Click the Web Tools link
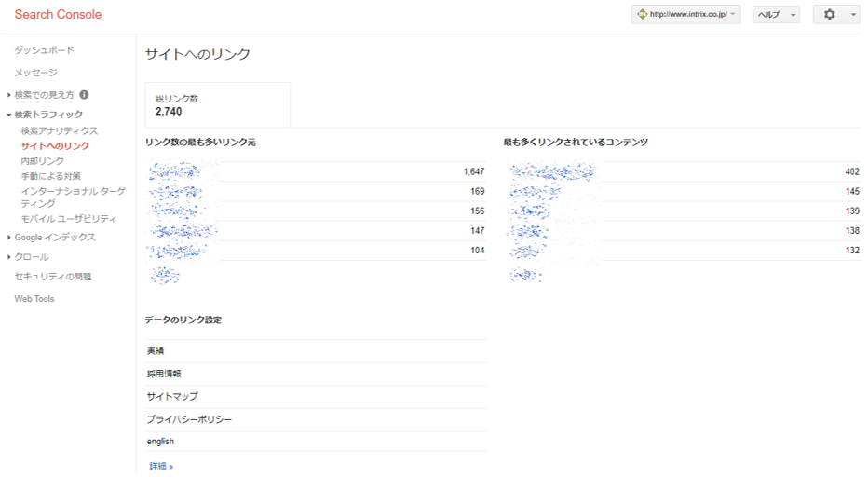Viewport: 868px width, 477px height. coord(34,299)
